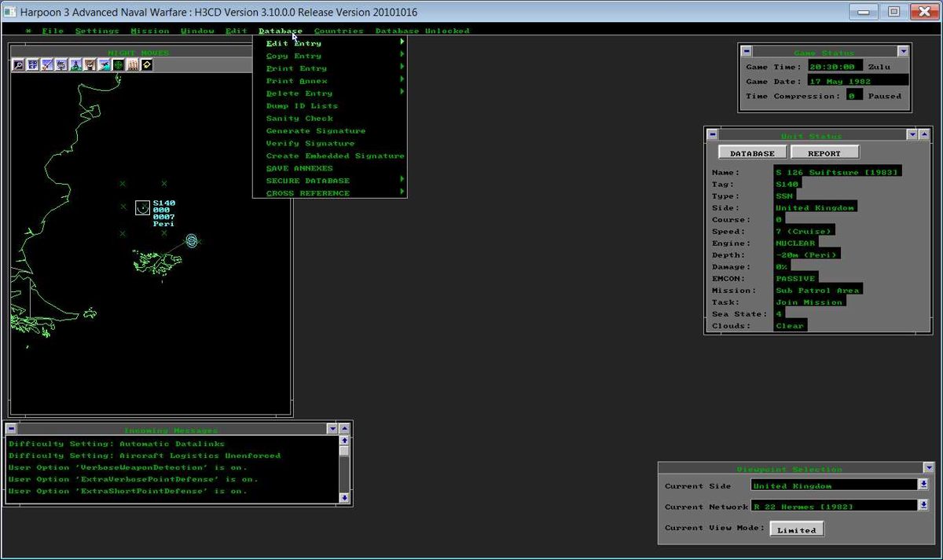Screen dimensions: 943x560
Task: Click the Unit Status title bar down arrow
Action: click(x=912, y=134)
